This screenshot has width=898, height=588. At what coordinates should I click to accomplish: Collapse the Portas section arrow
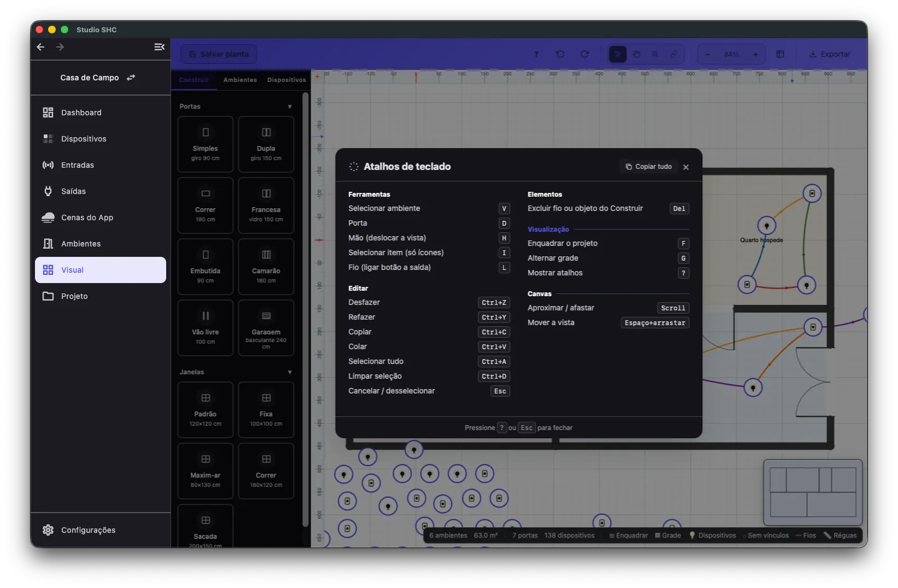(x=290, y=107)
